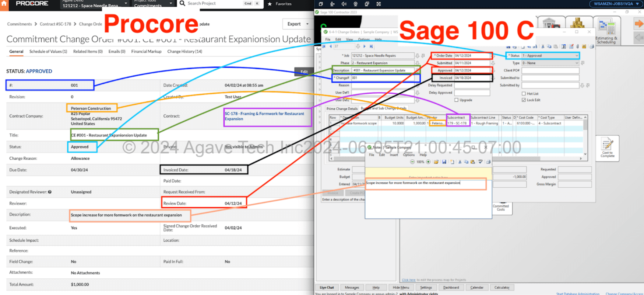Open the calendar icon in Sage toolbar
The width and height of the screenshot is (644, 295).
(563, 46)
